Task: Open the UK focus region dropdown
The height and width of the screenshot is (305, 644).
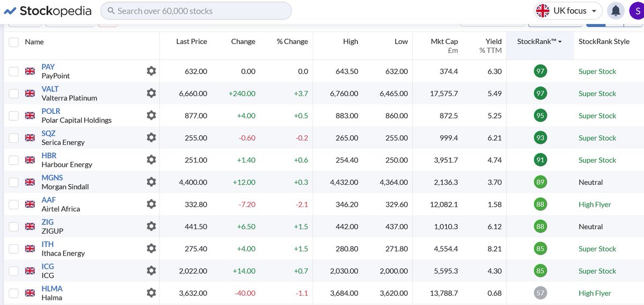Action: tap(568, 11)
